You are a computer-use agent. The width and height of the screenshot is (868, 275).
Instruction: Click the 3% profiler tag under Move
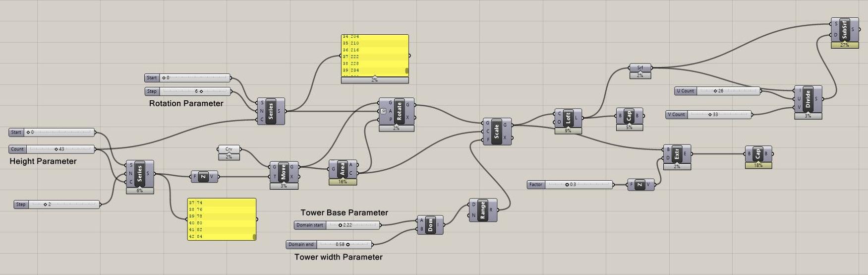point(284,186)
